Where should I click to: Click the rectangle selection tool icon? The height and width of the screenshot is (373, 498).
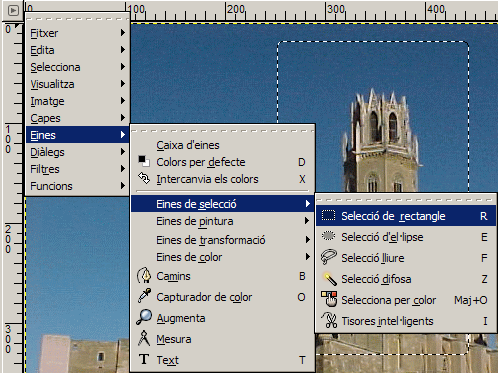tap(328, 216)
